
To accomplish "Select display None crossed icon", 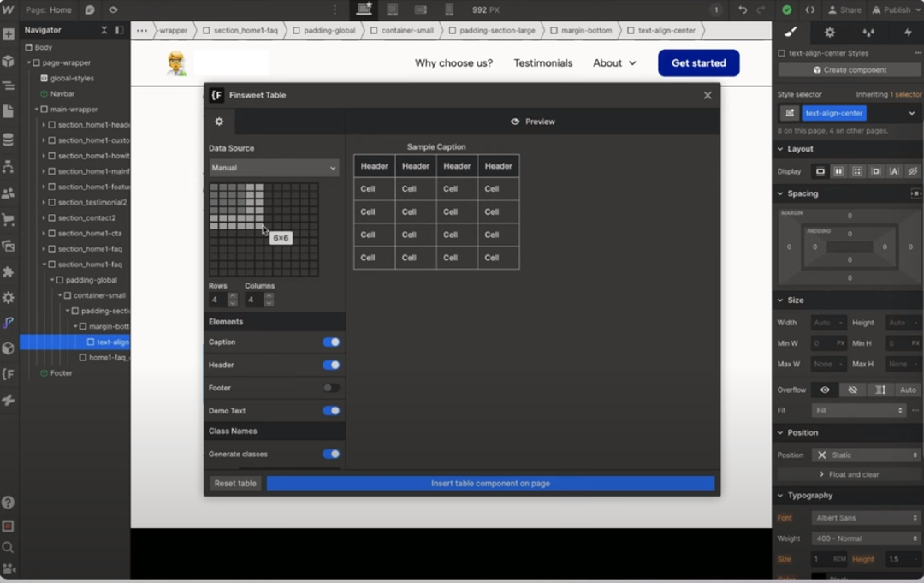I will (913, 171).
